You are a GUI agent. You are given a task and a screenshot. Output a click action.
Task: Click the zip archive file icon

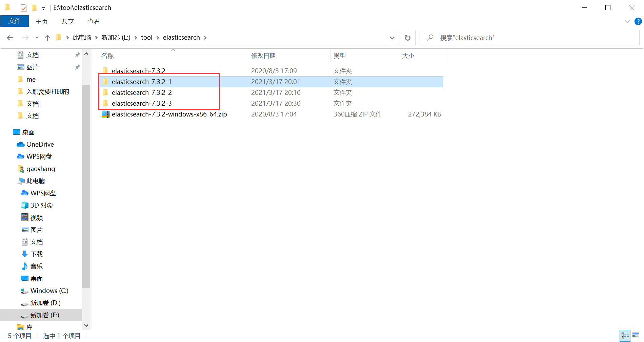coord(105,114)
